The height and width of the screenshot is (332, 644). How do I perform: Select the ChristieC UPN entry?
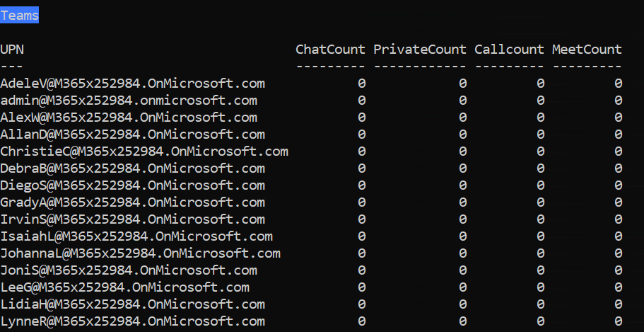pos(144,151)
